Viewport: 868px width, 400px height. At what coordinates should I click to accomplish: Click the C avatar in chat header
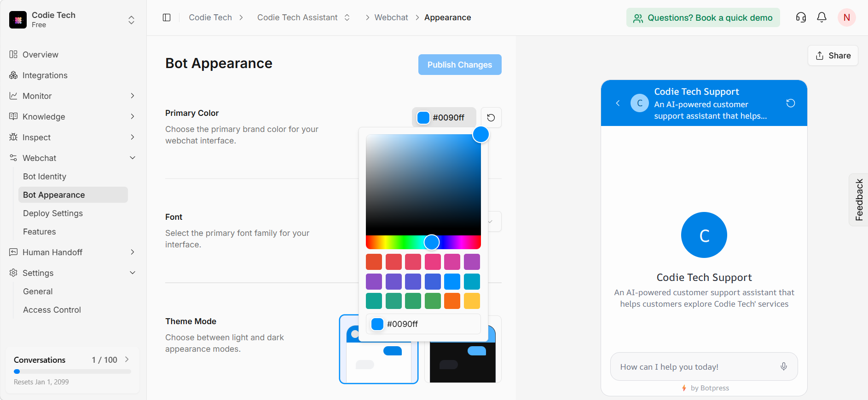pos(640,103)
